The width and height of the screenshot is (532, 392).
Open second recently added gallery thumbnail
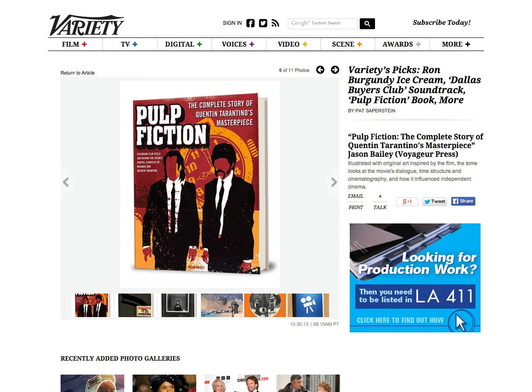coord(164,383)
